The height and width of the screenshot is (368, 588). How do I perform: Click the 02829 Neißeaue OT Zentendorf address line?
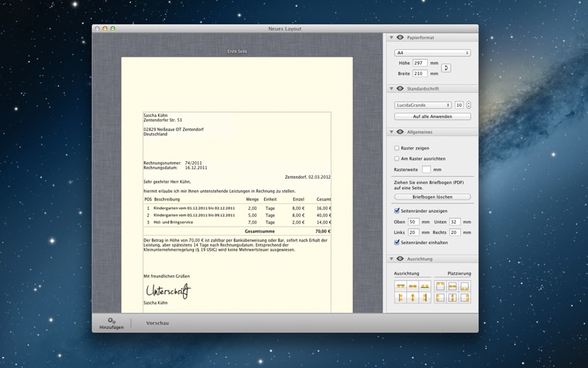coord(173,130)
